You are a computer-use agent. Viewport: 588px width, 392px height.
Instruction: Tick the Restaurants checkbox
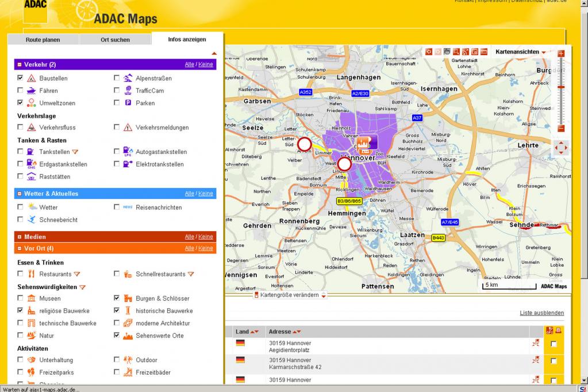(20, 274)
